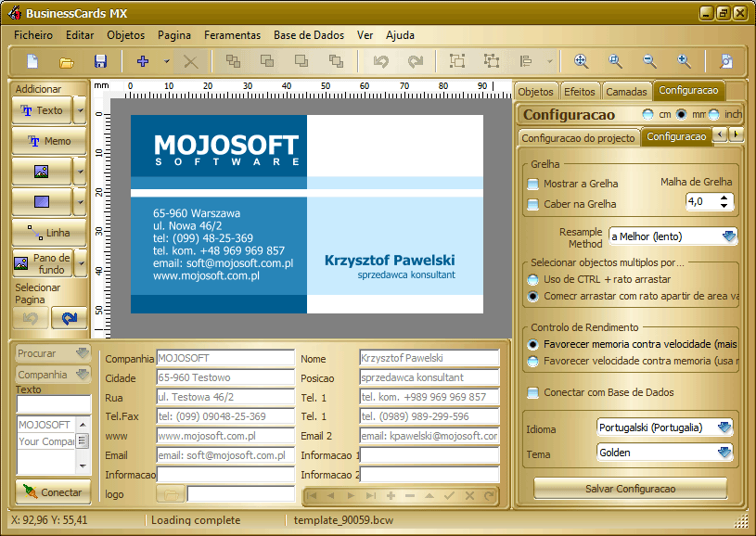Screen dimensions: 756x536
Task: Select MOJOSOFT in the company list
Action: 45,425
